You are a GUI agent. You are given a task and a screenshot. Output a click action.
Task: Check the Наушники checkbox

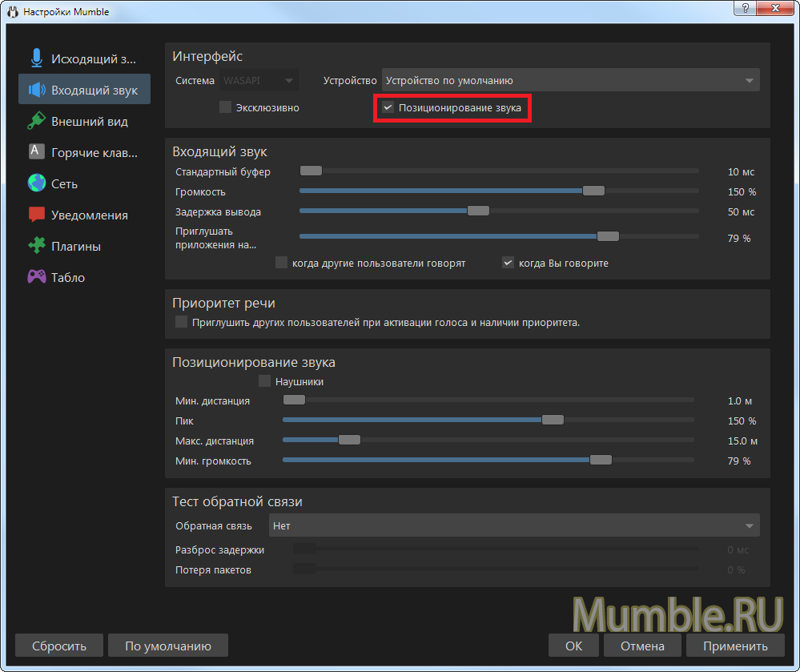click(x=264, y=381)
